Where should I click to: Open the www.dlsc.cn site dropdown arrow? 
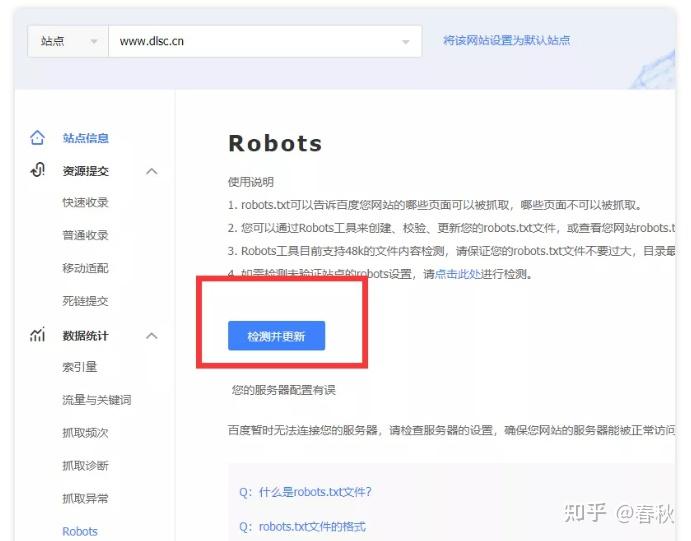[405, 42]
